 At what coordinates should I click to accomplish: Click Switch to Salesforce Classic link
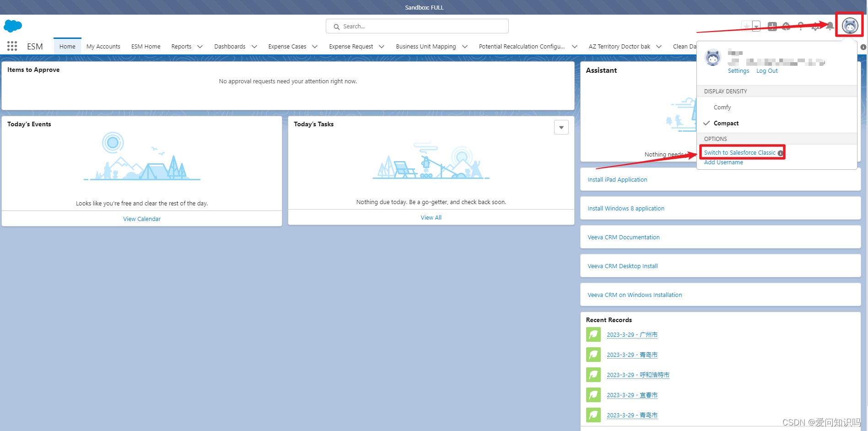pos(739,153)
